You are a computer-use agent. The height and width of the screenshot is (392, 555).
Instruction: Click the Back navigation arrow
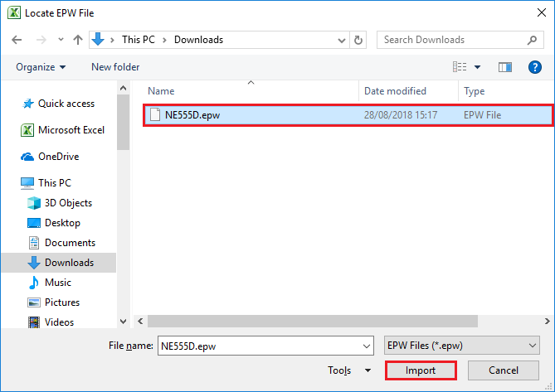point(17,40)
